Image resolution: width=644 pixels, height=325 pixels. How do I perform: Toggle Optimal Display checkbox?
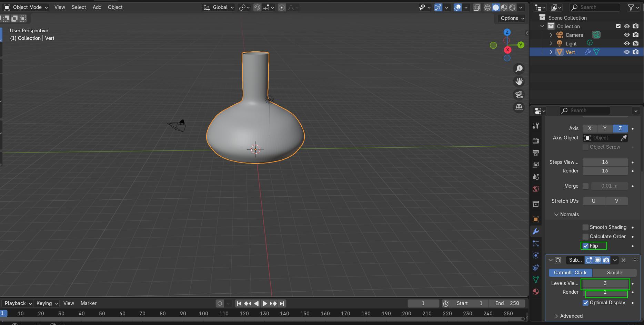[x=585, y=303]
